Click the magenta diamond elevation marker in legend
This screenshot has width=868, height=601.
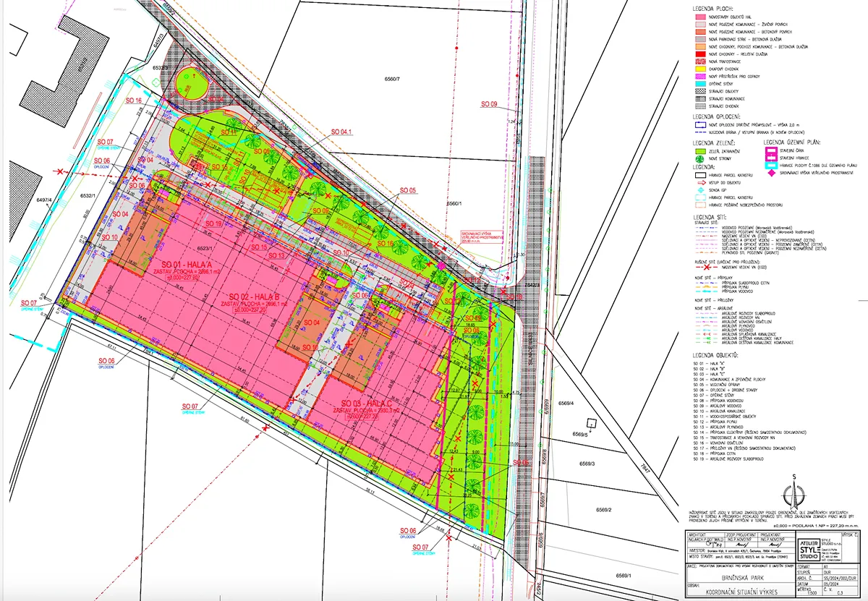(771, 173)
